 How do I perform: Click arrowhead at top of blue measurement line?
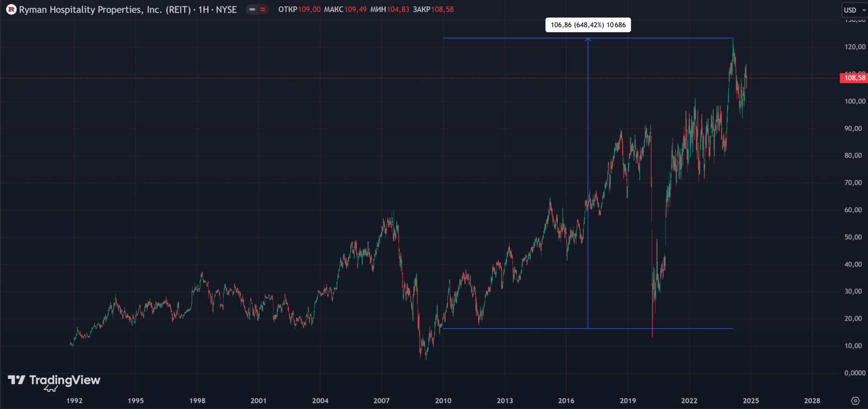[x=588, y=40]
